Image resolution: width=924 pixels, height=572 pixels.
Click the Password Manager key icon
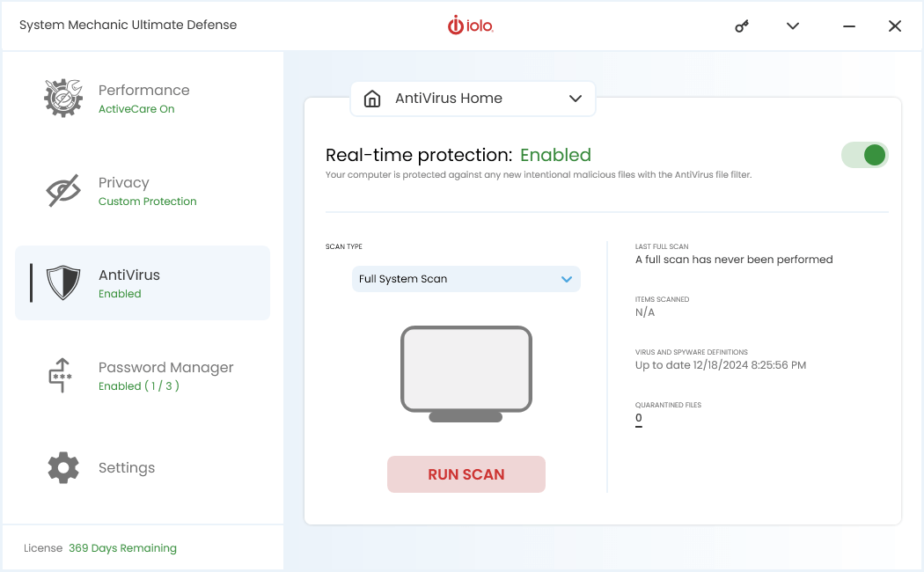62,375
